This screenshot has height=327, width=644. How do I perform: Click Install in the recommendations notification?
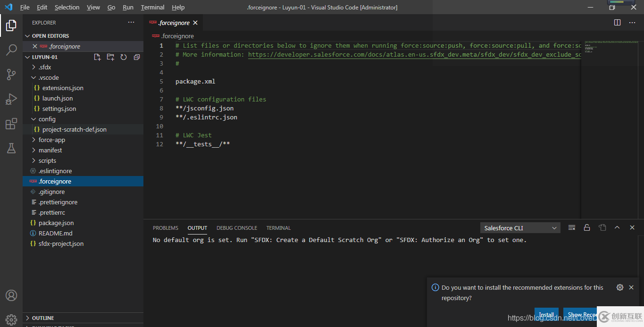tap(546, 314)
